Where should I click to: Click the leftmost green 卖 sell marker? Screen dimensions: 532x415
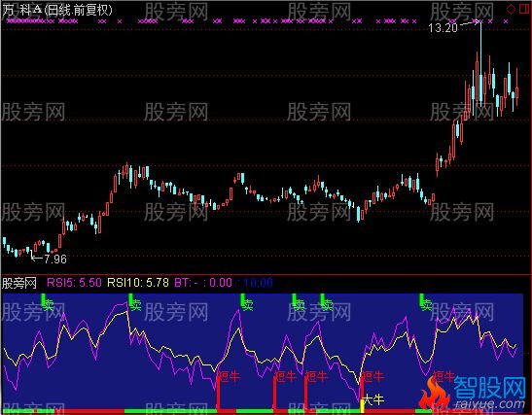[x=48, y=304]
